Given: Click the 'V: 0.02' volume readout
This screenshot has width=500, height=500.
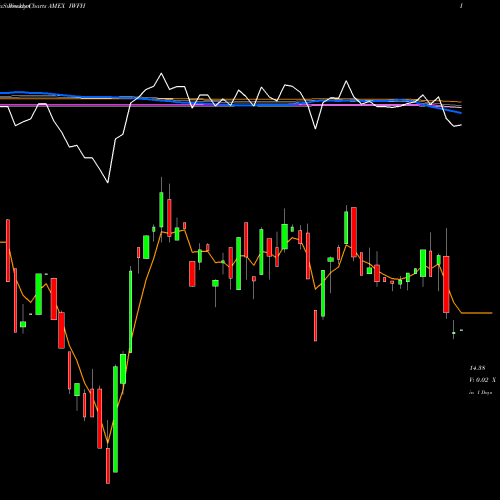Looking at the screenshot, I should tap(479, 380).
